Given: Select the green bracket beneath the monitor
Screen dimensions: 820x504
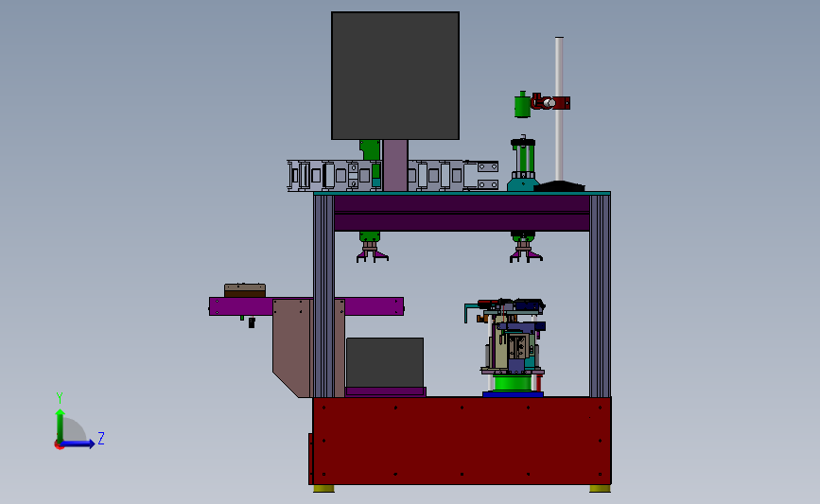Looking at the screenshot, I should tap(370, 150).
